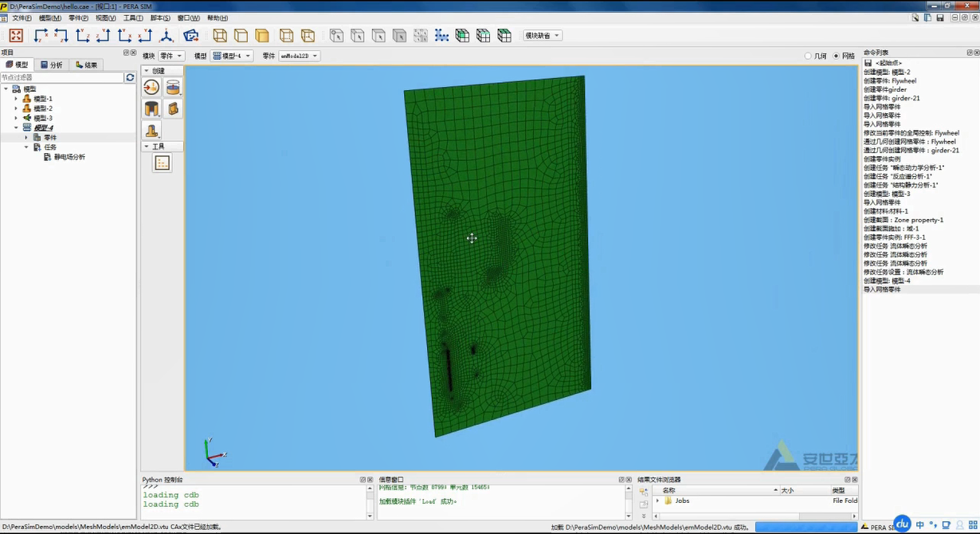
Task: Click the T-shaped extrude part icon
Action: (x=151, y=130)
